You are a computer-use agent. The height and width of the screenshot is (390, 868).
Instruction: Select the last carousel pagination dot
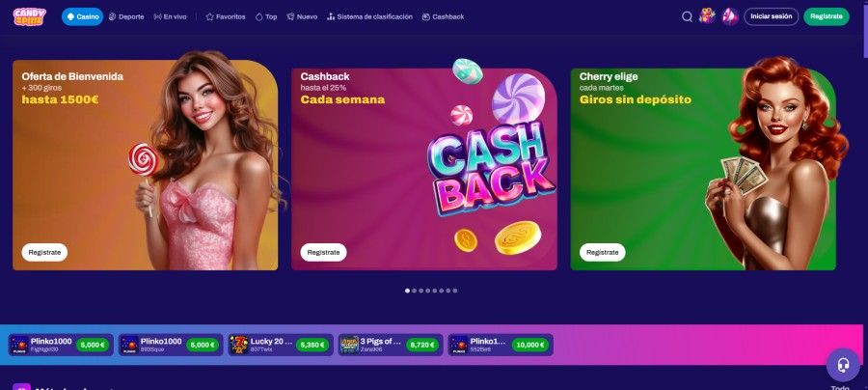click(x=455, y=291)
